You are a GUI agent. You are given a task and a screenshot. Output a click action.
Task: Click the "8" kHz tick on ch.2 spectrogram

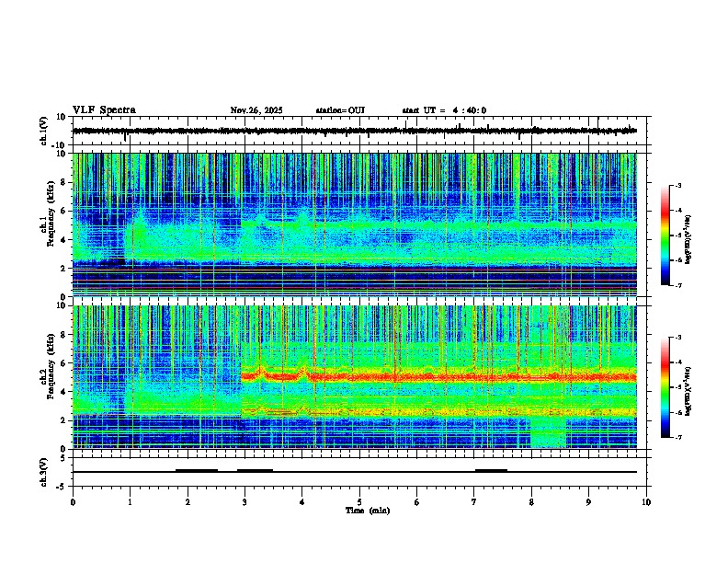pos(64,335)
